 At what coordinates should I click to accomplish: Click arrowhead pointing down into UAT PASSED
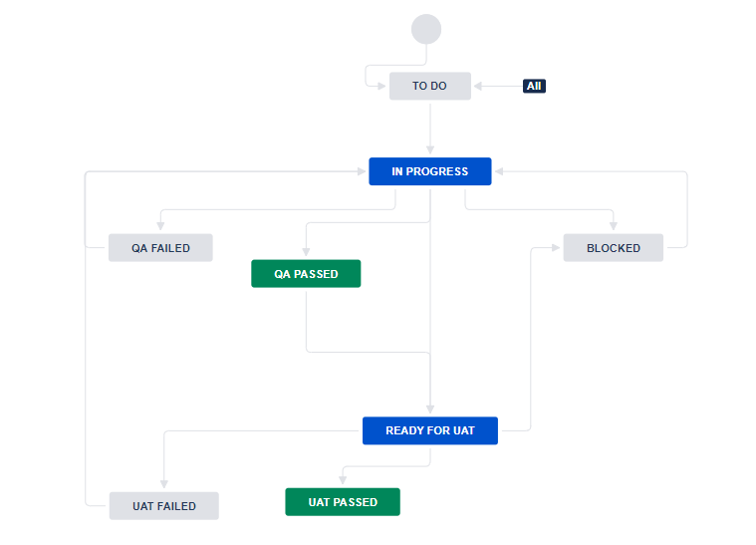click(343, 482)
